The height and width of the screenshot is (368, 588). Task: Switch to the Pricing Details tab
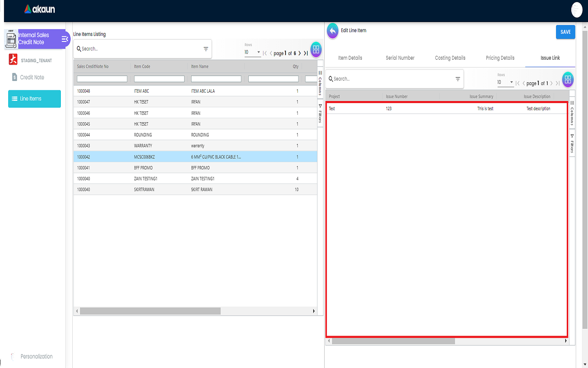[500, 58]
